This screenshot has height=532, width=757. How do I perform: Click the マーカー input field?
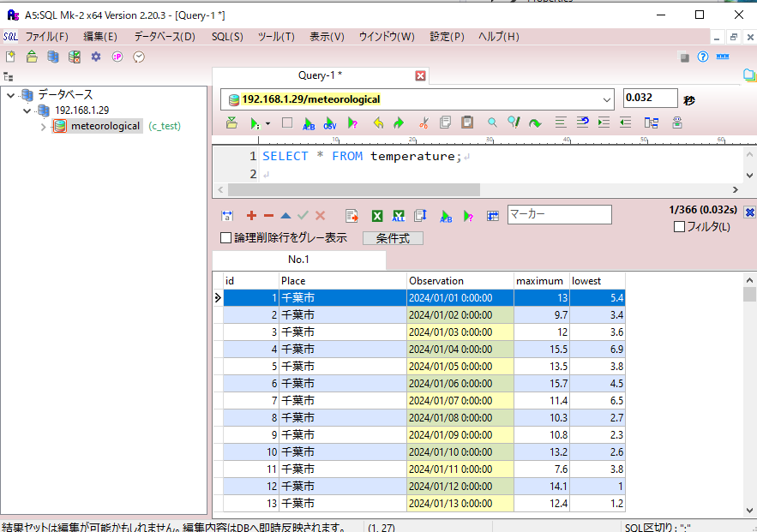(559, 214)
